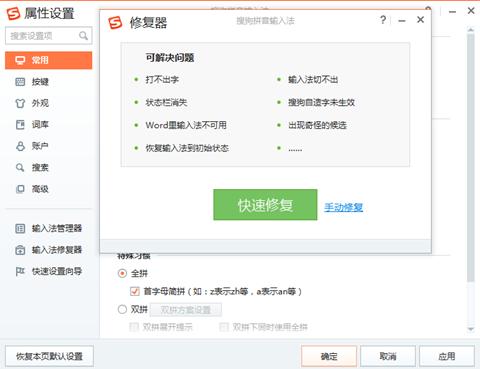This screenshot has width=480, height=369.
Task: Toggle 双拼下同时使用全拼 checkbox
Action: (224, 327)
